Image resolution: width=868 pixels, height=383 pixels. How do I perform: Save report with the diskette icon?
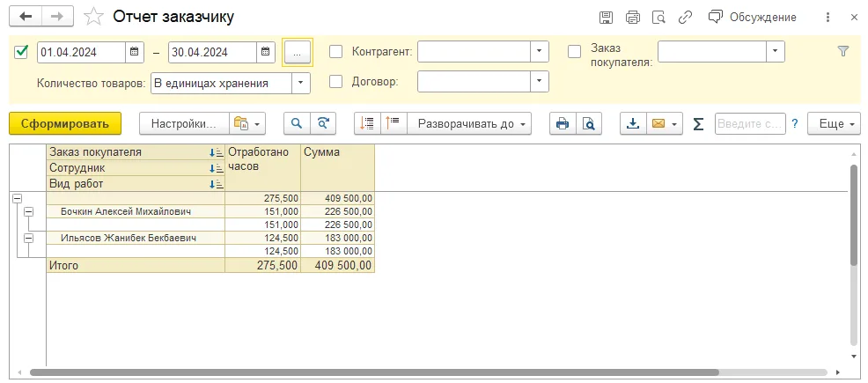pyautogui.click(x=607, y=17)
